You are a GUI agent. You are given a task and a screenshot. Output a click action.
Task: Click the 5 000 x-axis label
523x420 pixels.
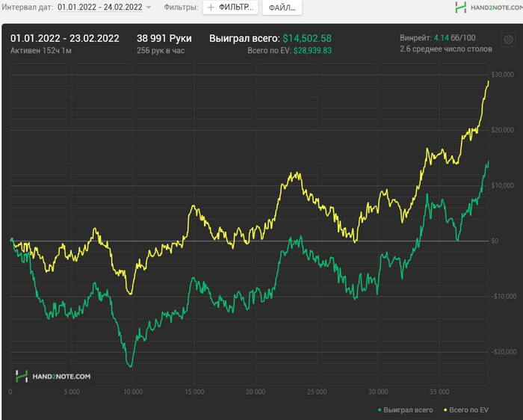72,392
